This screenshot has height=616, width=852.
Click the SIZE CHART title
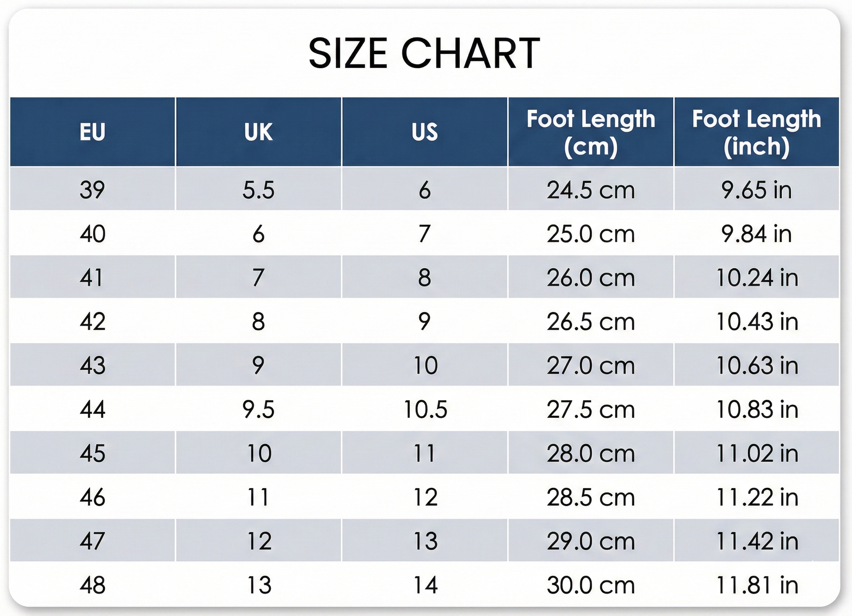pyautogui.click(x=424, y=53)
